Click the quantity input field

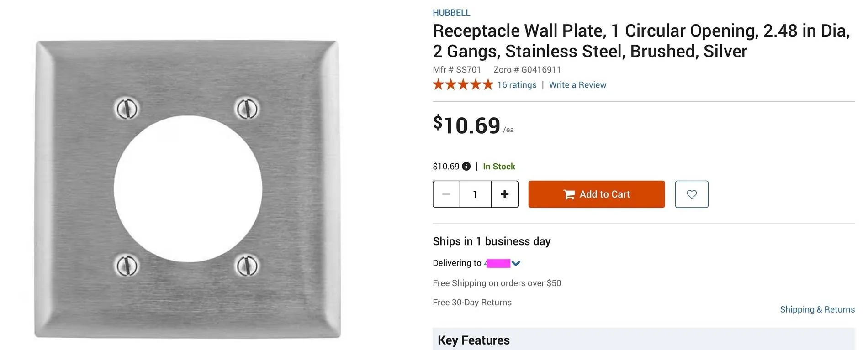tap(475, 194)
